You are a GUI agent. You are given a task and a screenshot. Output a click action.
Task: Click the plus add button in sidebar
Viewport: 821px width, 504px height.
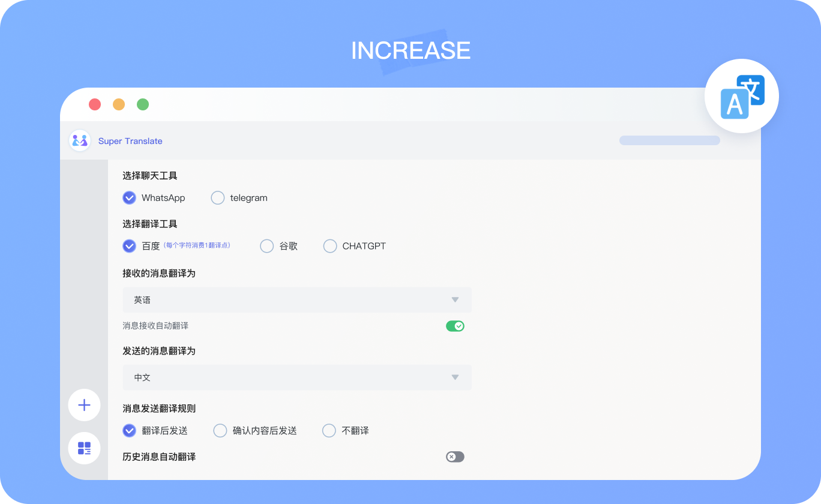tap(84, 405)
